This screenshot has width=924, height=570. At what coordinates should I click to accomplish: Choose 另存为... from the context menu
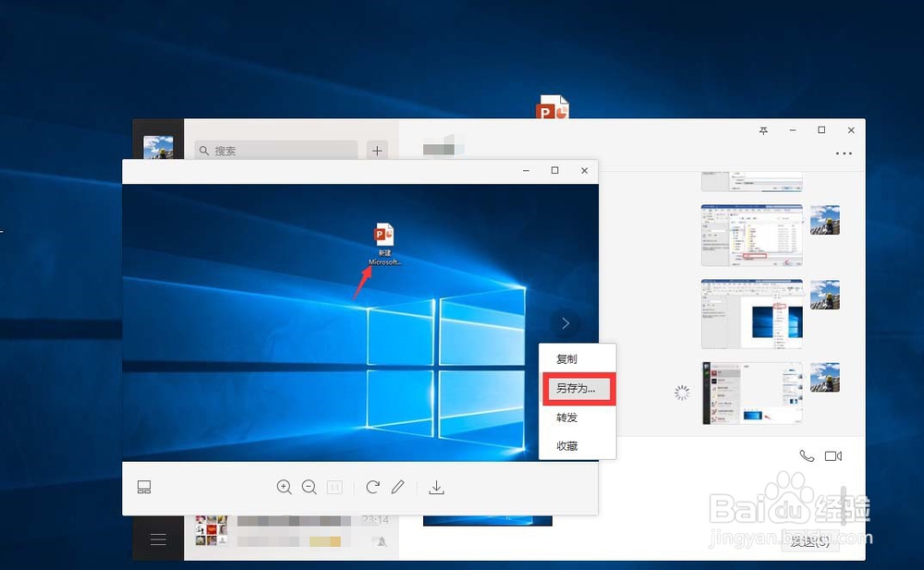pyautogui.click(x=578, y=388)
